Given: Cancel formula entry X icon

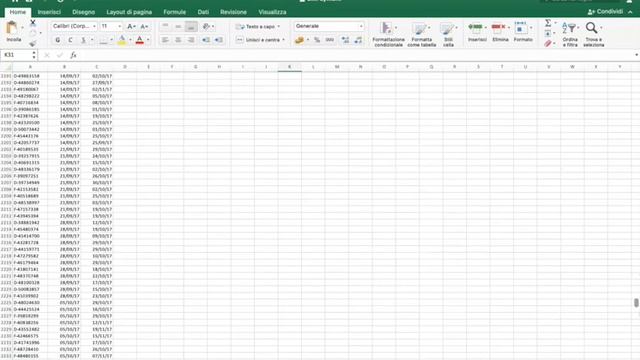Looking at the screenshot, I should 47,55.
